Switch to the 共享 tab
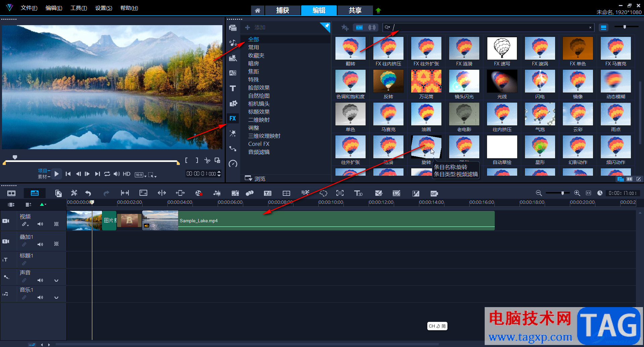 point(355,10)
